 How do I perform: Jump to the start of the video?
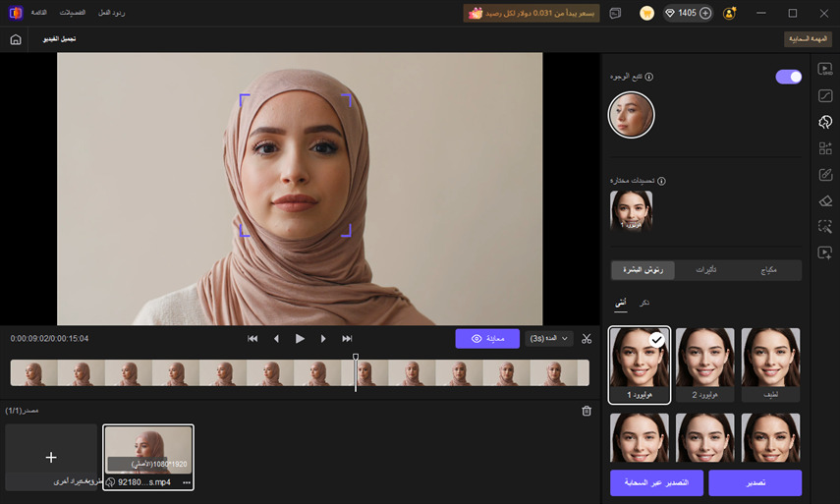[252, 339]
